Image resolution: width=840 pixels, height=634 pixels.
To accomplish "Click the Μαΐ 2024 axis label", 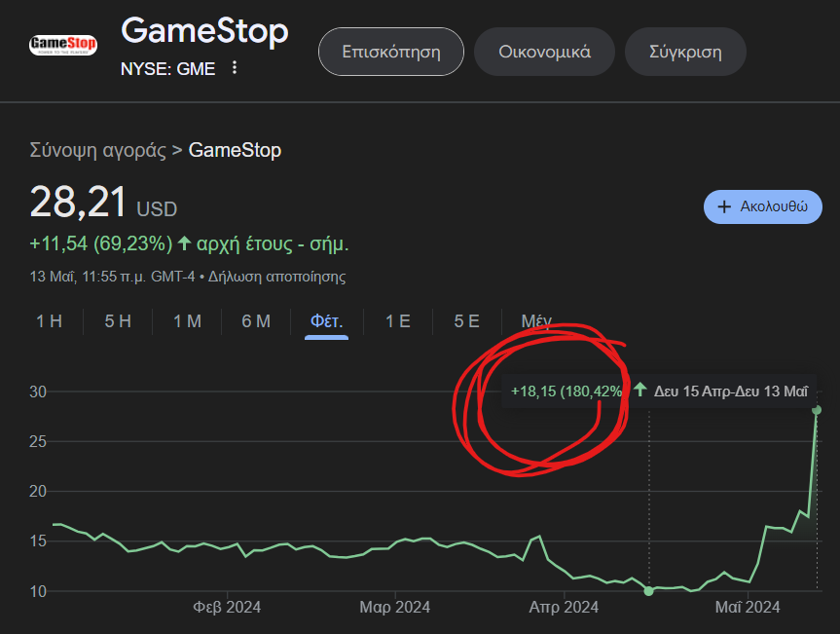I will (x=748, y=607).
